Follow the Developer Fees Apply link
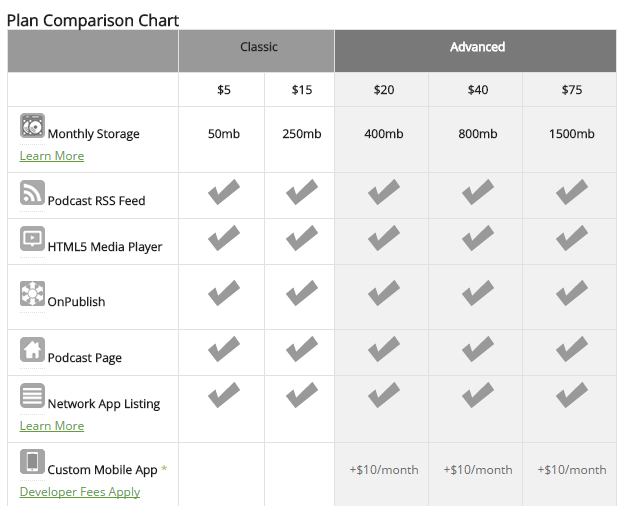This screenshot has width=618, height=506. (x=80, y=492)
